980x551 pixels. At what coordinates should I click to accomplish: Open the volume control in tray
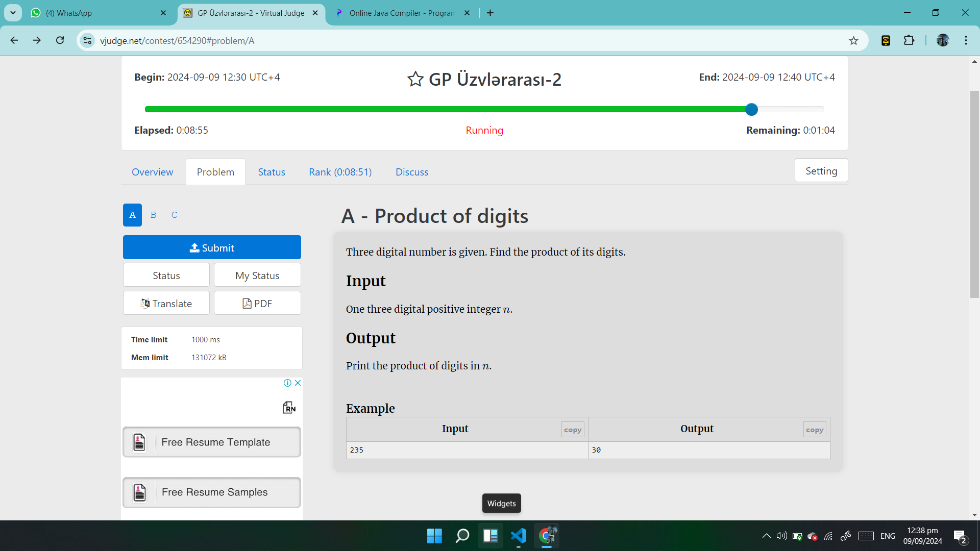[x=781, y=536]
